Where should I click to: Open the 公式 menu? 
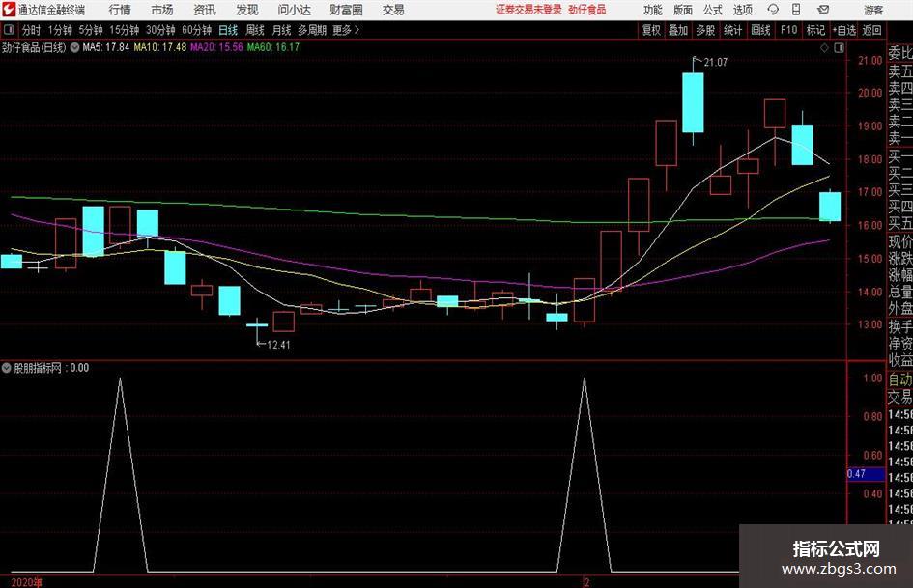[x=713, y=10]
